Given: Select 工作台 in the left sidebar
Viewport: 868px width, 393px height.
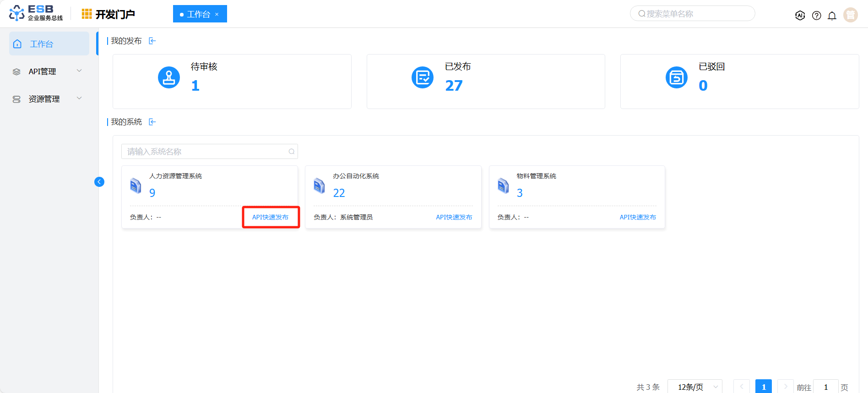Looking at the screenshot, I should [49, 44].
